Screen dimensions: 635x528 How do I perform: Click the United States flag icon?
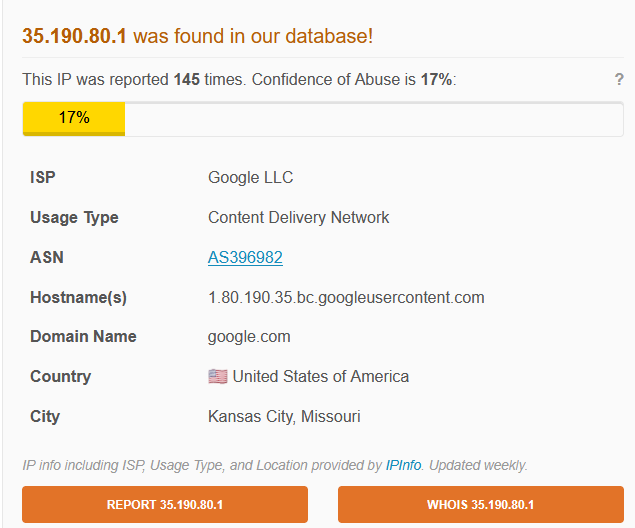(217, 377)
